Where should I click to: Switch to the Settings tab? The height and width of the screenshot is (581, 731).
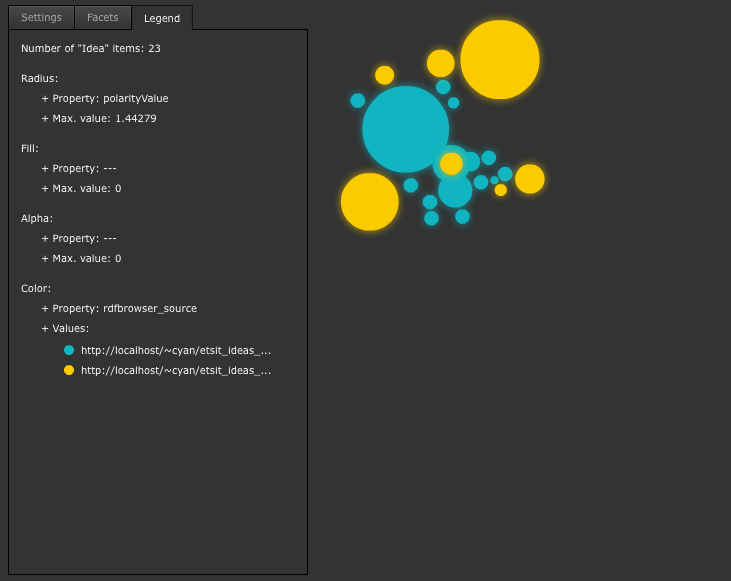click(41, 17)
